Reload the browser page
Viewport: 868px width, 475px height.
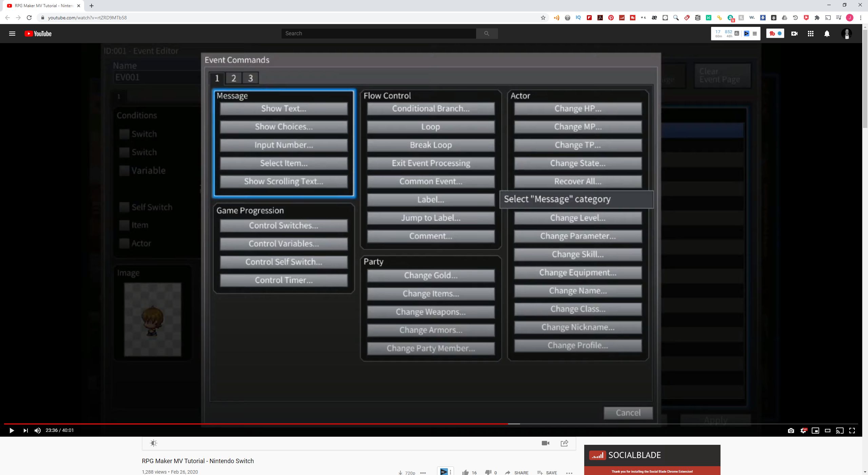tap(29, 18)
